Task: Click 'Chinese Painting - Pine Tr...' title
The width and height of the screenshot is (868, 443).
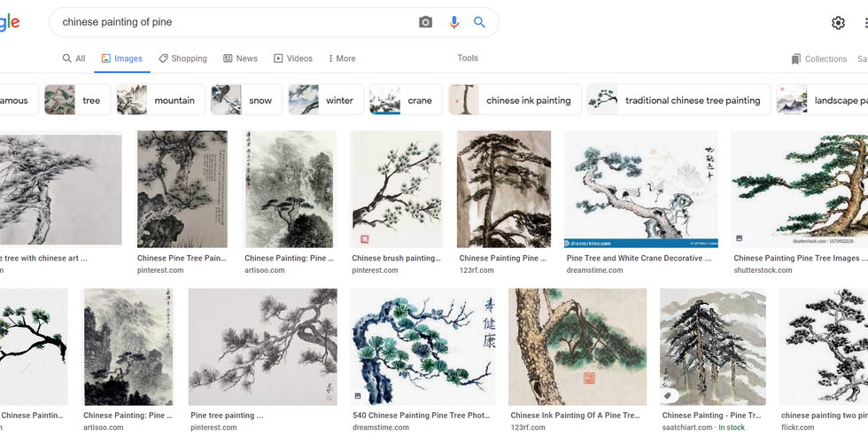Action: 712,416
